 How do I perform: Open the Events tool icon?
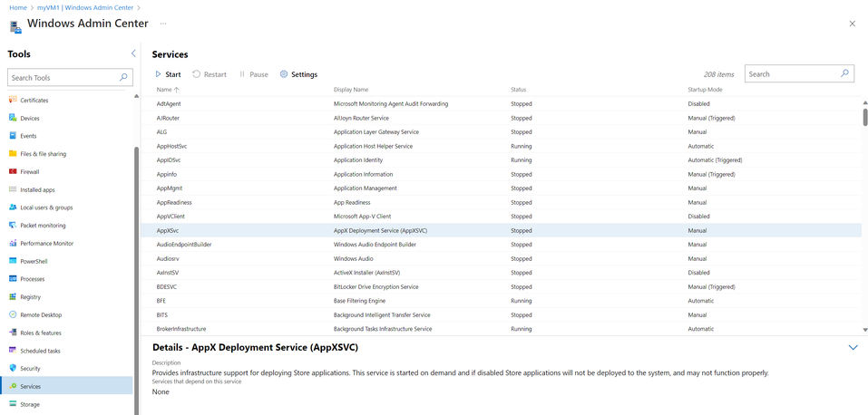(13, 136)
